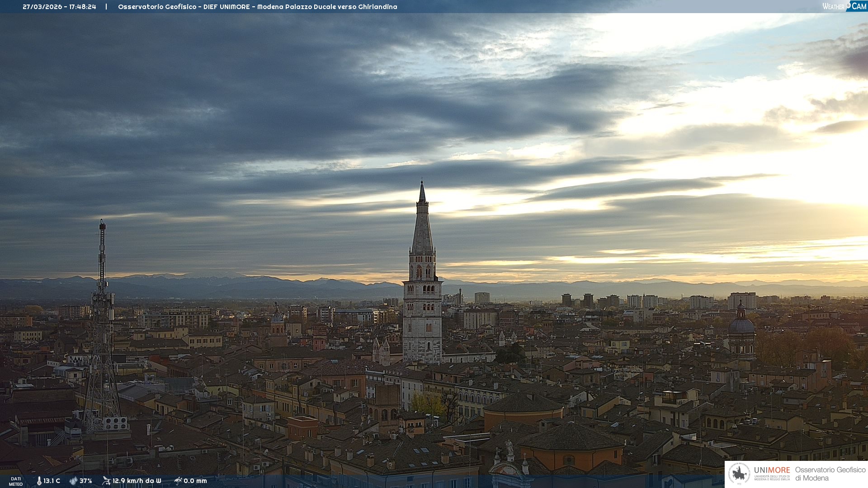The width and height of the screenshot is (868, 488).
Task: Click the UNIMORE wordmark text
Action: [772, 470]
